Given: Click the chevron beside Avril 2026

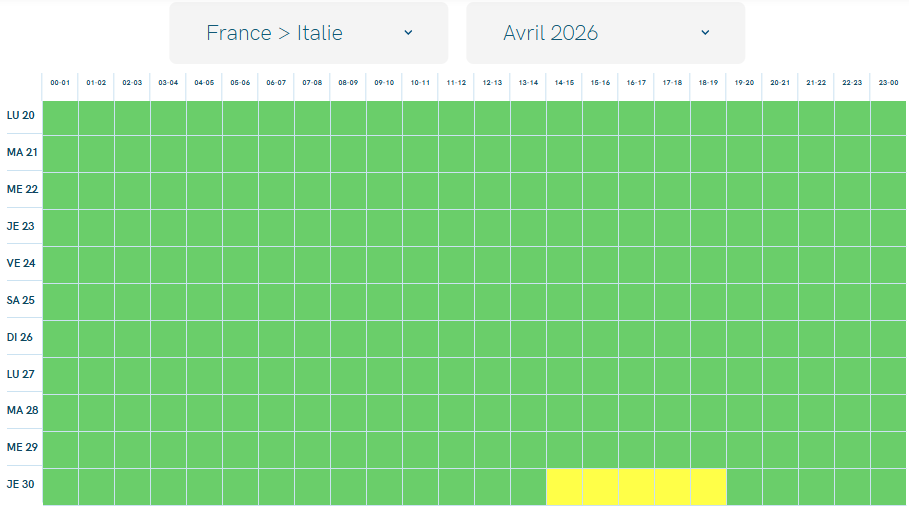Looking at the screenshot, I should pos(705,33).
